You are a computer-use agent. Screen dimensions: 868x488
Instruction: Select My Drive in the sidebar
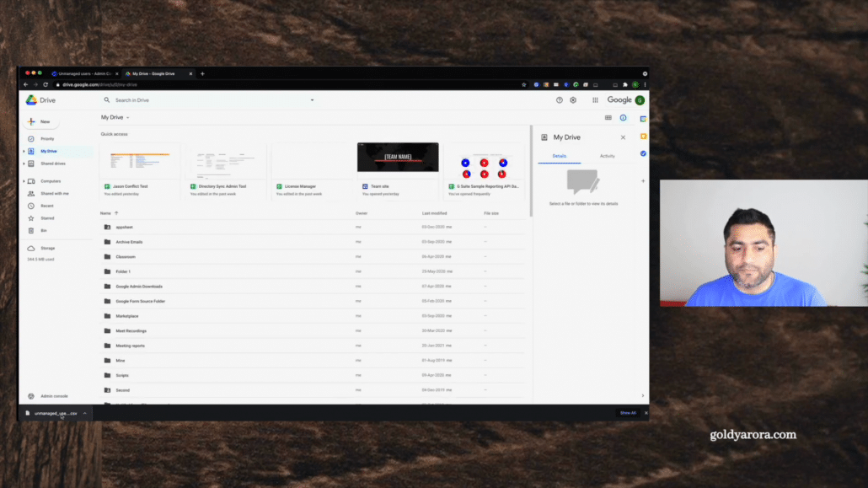tap(49, 151)
